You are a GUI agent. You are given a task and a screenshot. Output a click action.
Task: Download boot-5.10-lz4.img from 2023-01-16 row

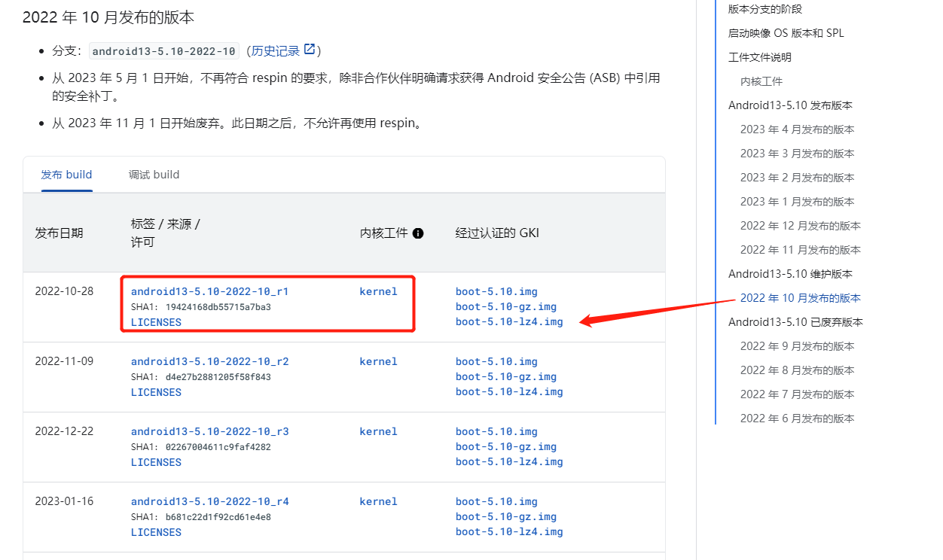coord(509,531)
